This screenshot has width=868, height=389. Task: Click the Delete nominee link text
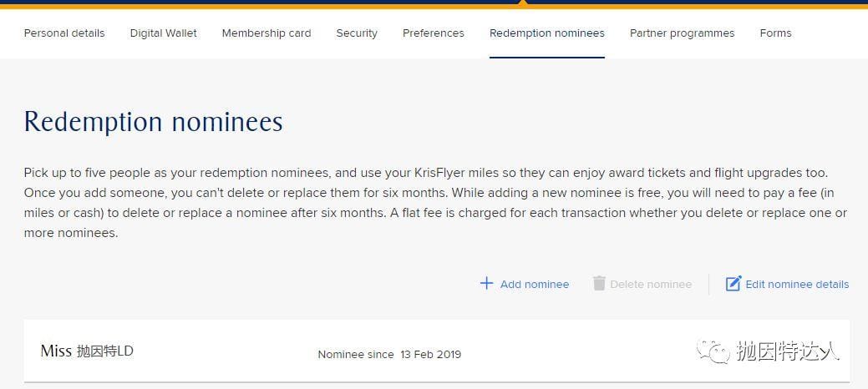(651, 285)
